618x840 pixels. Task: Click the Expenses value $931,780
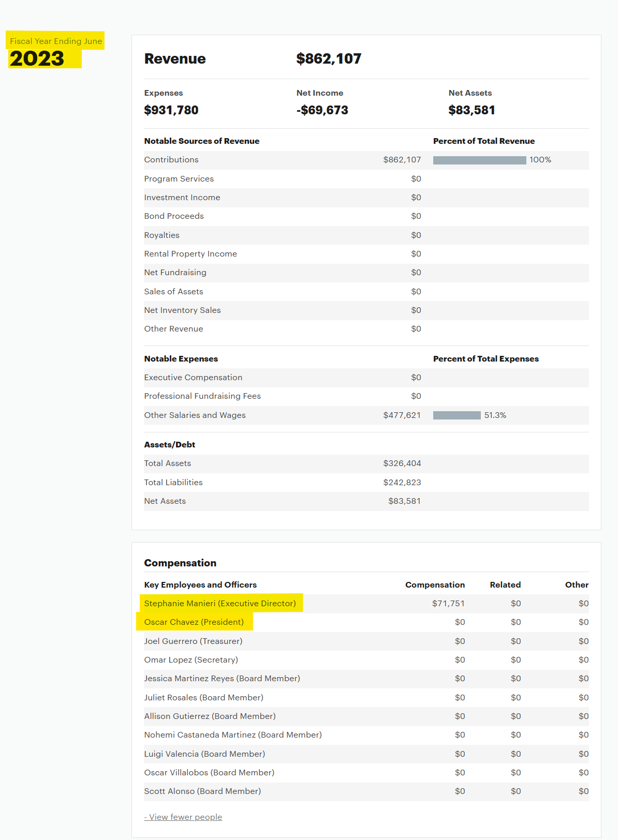point(171,110)
